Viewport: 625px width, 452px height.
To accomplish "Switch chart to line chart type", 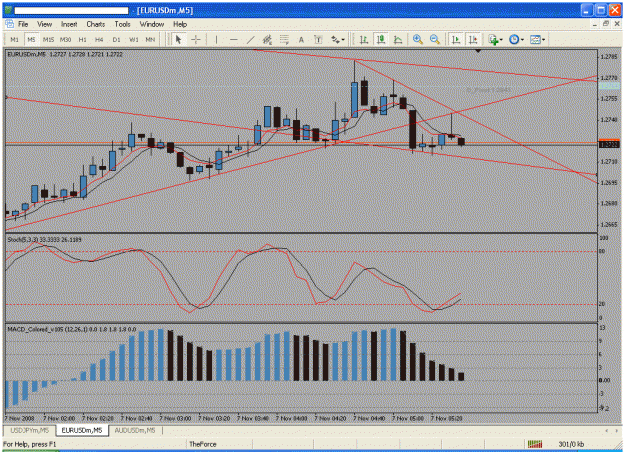I will tap(398, 39).
